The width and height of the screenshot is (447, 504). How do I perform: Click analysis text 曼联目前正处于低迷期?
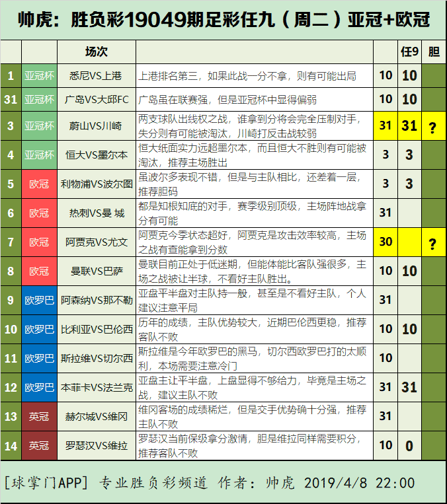point(188,264)
